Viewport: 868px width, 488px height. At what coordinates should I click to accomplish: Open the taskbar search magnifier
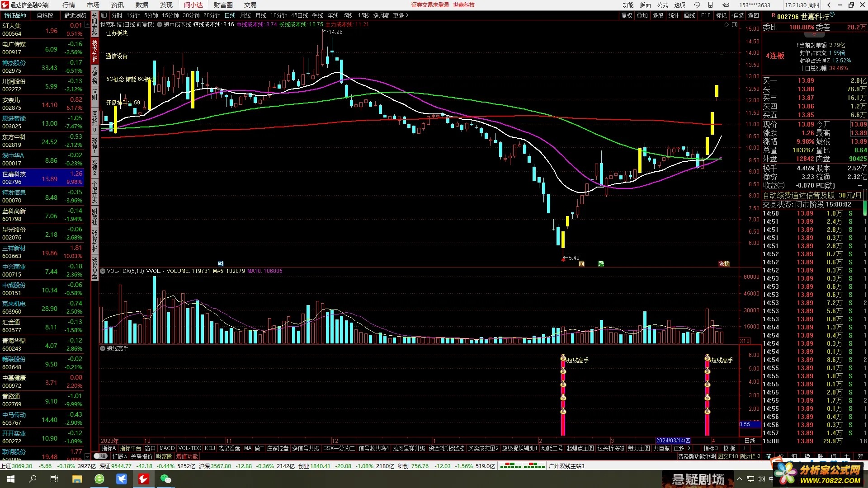(x=33, y=479)
